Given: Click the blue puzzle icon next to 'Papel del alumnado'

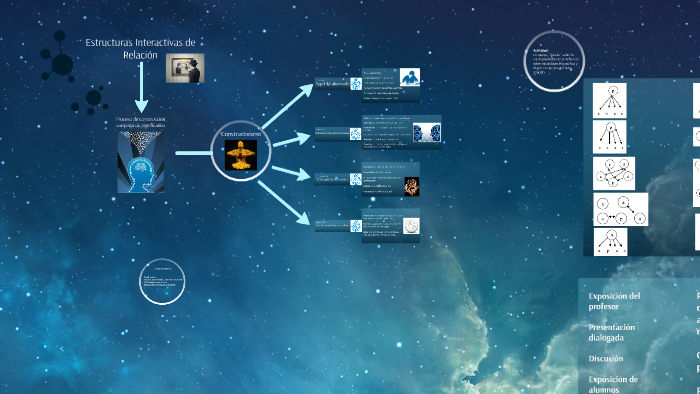Looking at the screenshot, I should point(356,84).
